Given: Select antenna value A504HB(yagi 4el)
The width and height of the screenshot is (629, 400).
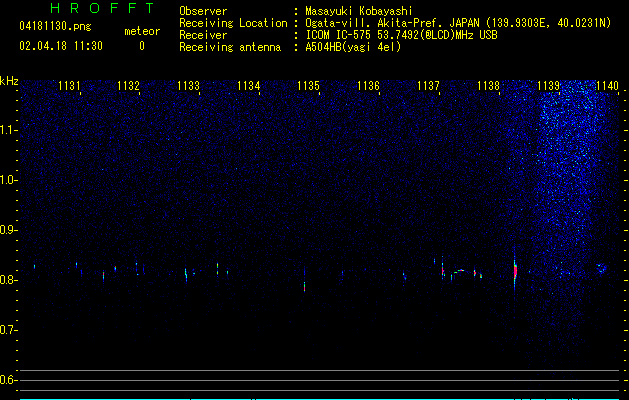Looking at the screenshot, I should click(x=353, y=47).
